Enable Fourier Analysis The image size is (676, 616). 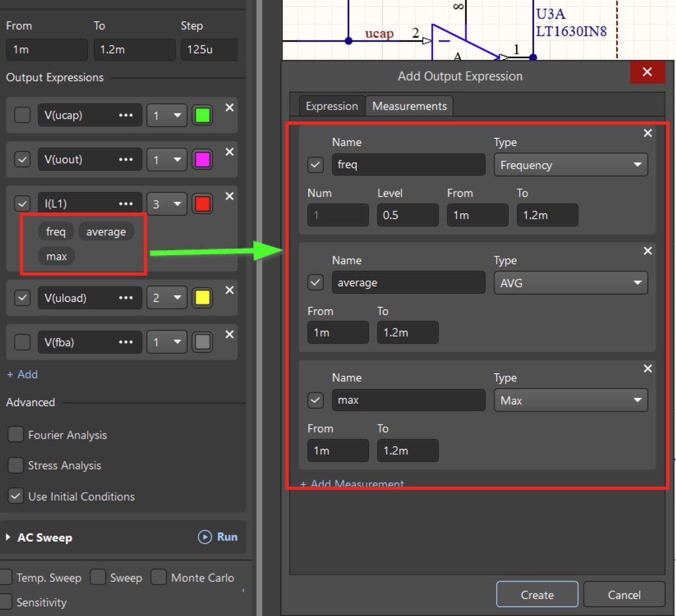(16, 435)
